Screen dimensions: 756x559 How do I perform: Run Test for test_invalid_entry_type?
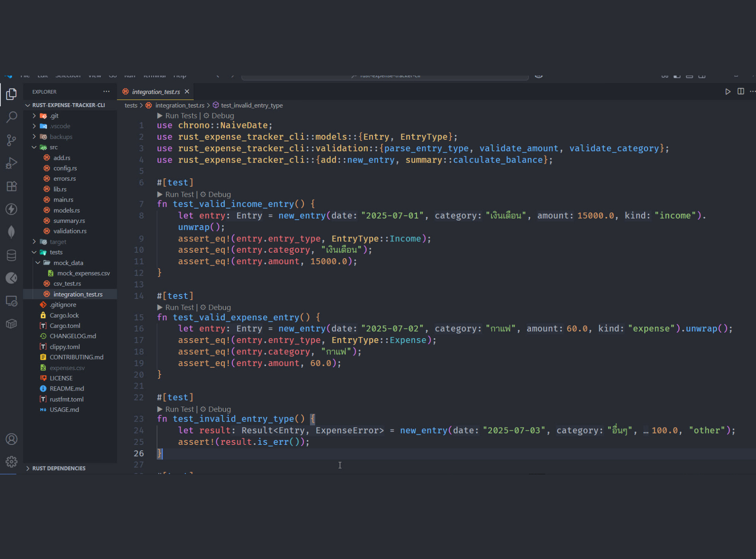[176, 409]
